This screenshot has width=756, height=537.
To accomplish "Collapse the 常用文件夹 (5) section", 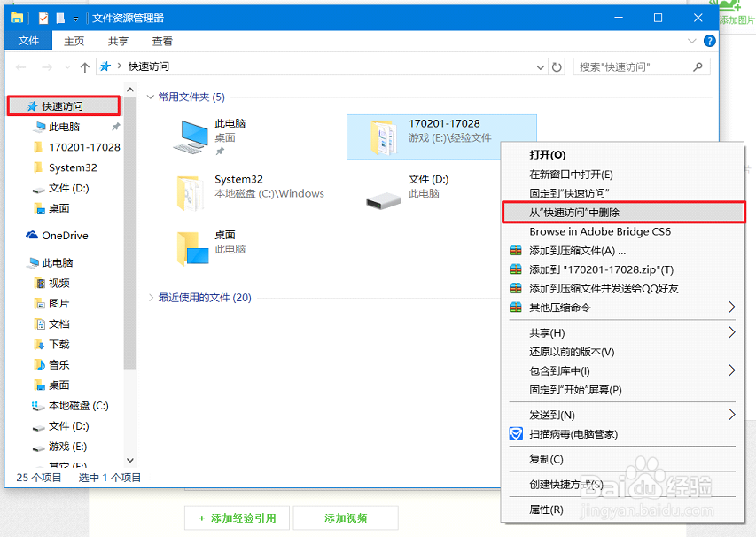I will 151,97.
